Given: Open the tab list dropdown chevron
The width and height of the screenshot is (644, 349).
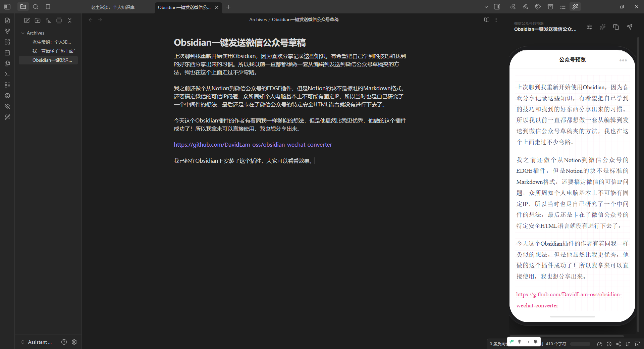Looking at the screenshot, I should [x=486, y=7].
